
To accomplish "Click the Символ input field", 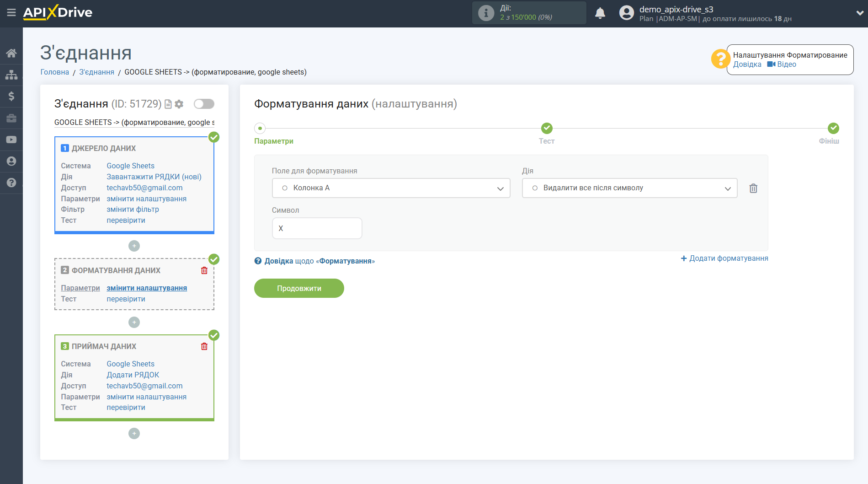I will coord(317,228).
